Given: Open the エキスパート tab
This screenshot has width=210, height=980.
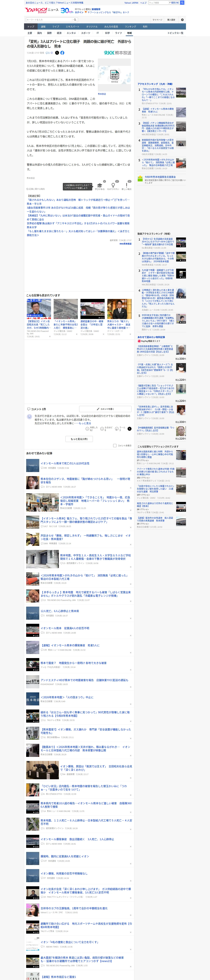Looking at the screenshot, I should click(x=72, y=27).
